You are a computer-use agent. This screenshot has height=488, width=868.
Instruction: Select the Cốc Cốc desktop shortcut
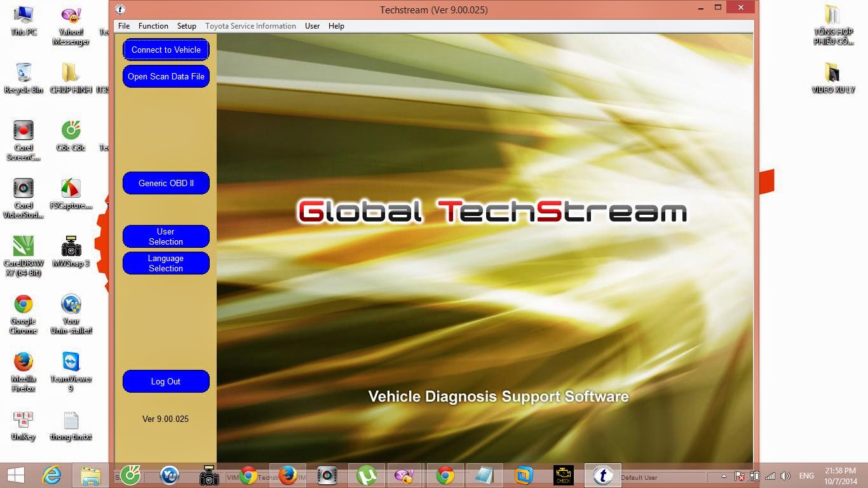point(71,135)
